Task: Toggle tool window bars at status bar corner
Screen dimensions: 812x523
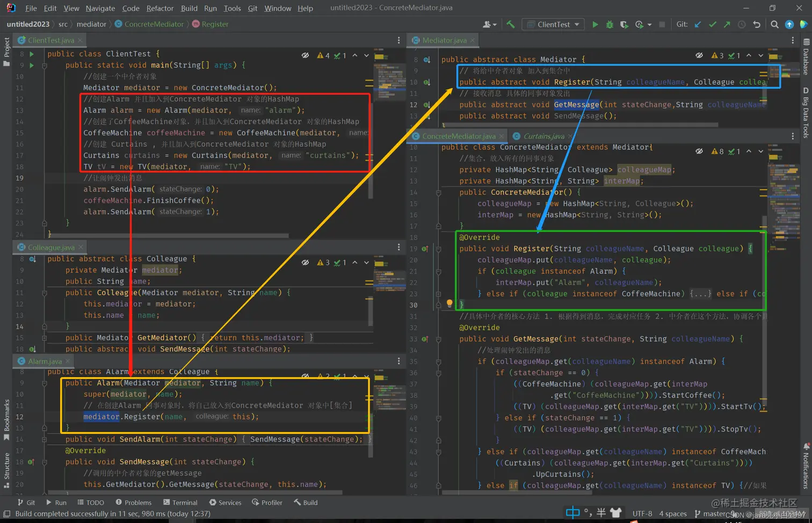Action: pyautogui.click(x=7, y=514)
